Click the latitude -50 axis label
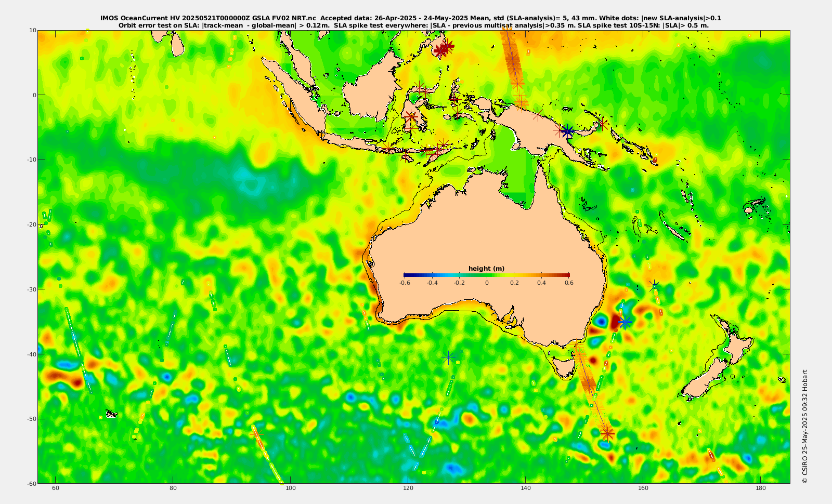Image resolution: width=832 pixels, height=504 pixels. tap(31, 419)
